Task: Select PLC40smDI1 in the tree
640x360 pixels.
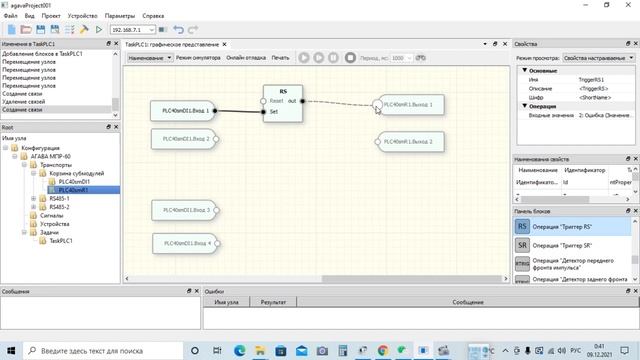Action: coord(74,182)
